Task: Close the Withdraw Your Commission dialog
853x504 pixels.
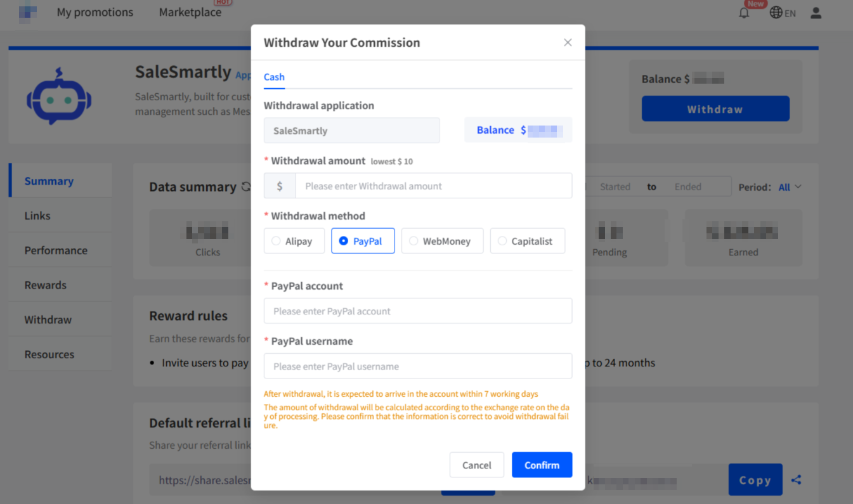Action: point(568,42)
